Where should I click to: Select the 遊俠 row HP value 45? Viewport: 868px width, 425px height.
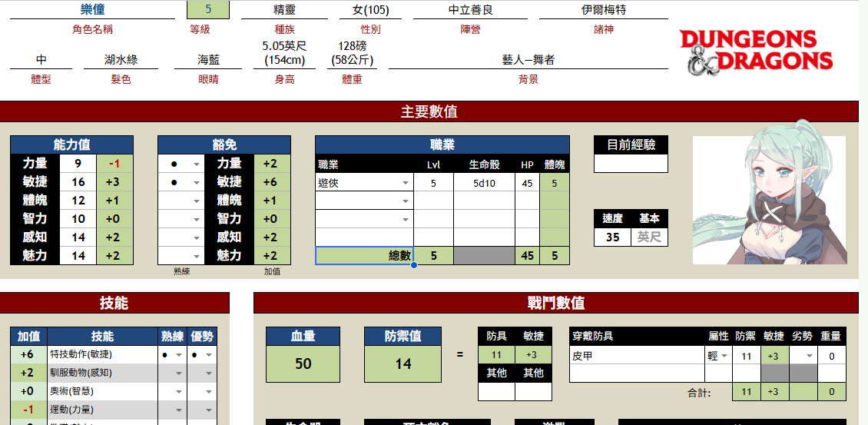[x=528, y=182]
